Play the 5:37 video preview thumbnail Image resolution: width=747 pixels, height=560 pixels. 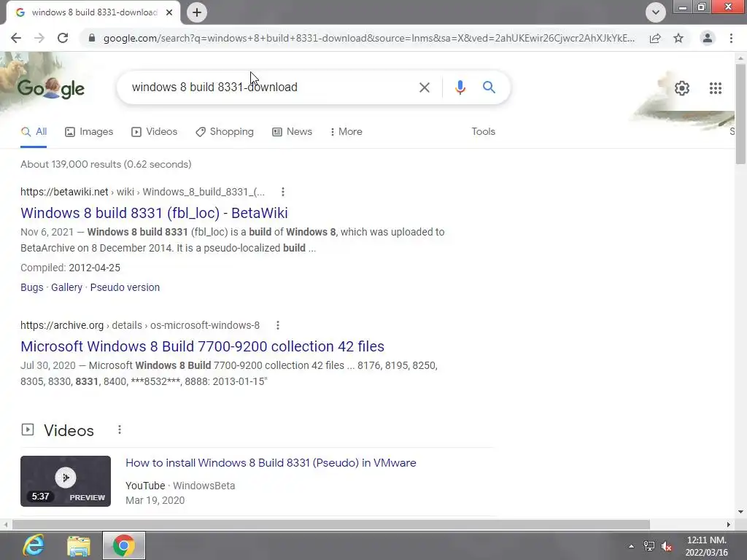click(65, 481)
